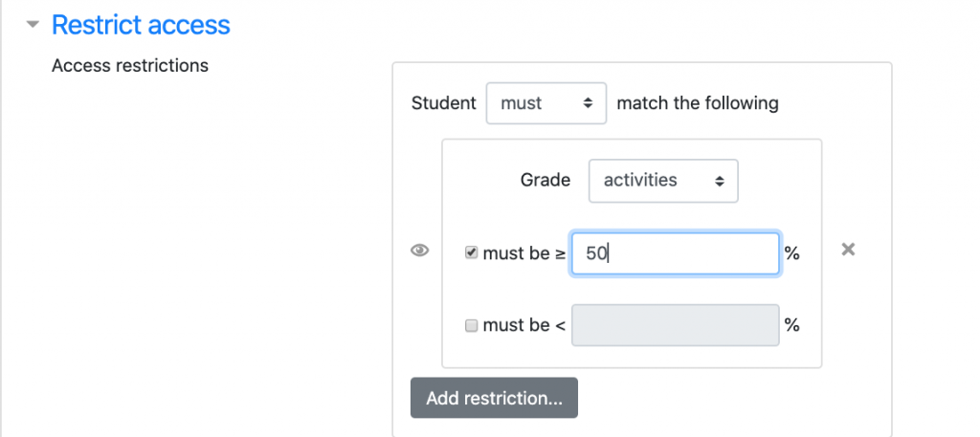Enable the "must be <" checkbox

pos(471,325)
